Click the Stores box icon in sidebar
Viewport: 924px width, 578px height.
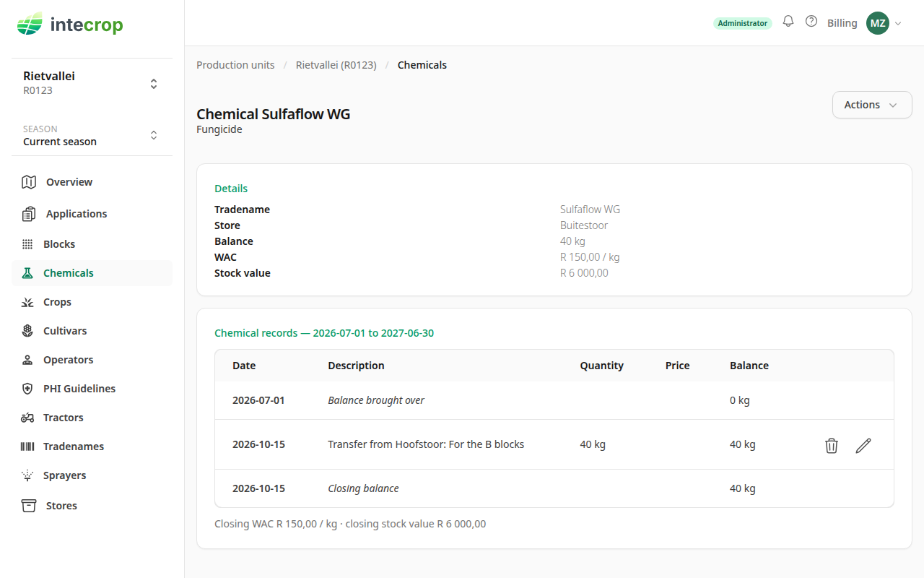[x=29, y=506]
